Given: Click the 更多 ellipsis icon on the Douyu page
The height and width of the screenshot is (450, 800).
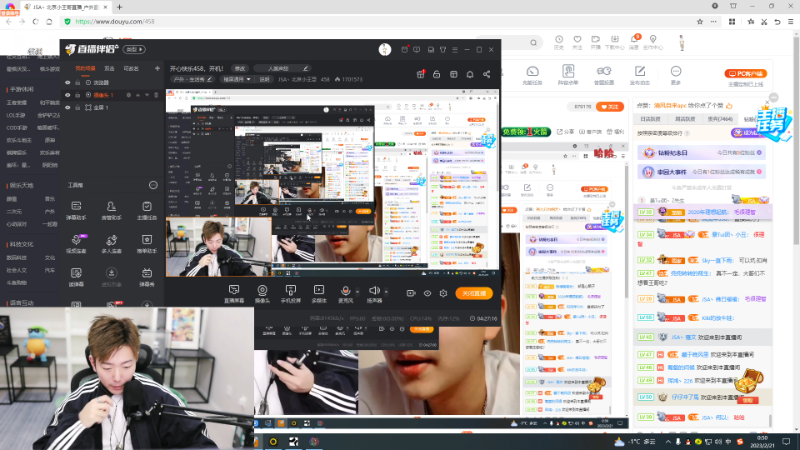Looking at the screenshot, I should [x=676, y=75].
